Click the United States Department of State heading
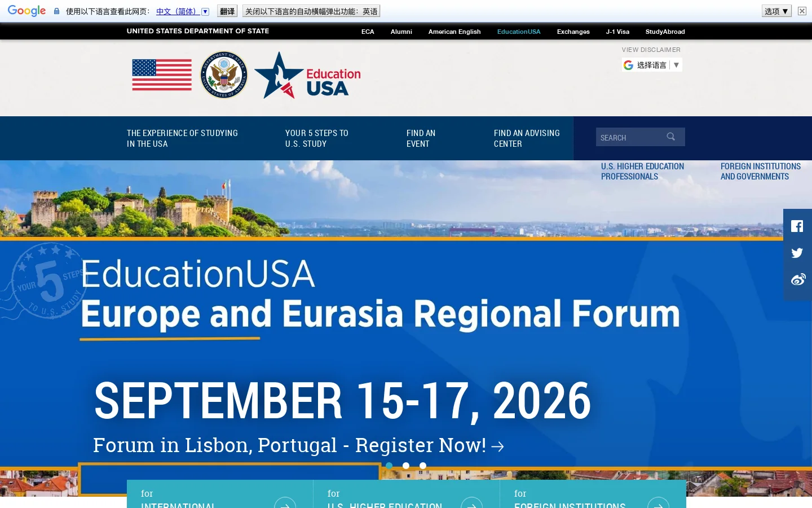812x508 pixels. (198, 31)
